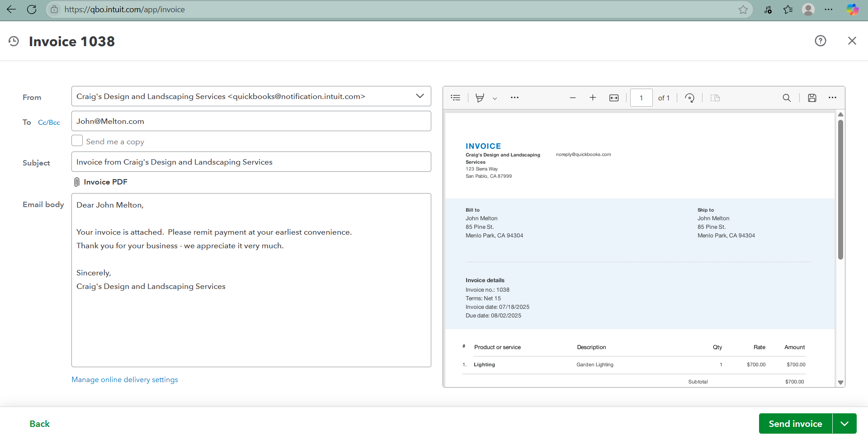The height and width of the screenshot is (440, 868).
Task: Open the browser favorites list icon
Action: pyautogui.click(x=788, y=9)
